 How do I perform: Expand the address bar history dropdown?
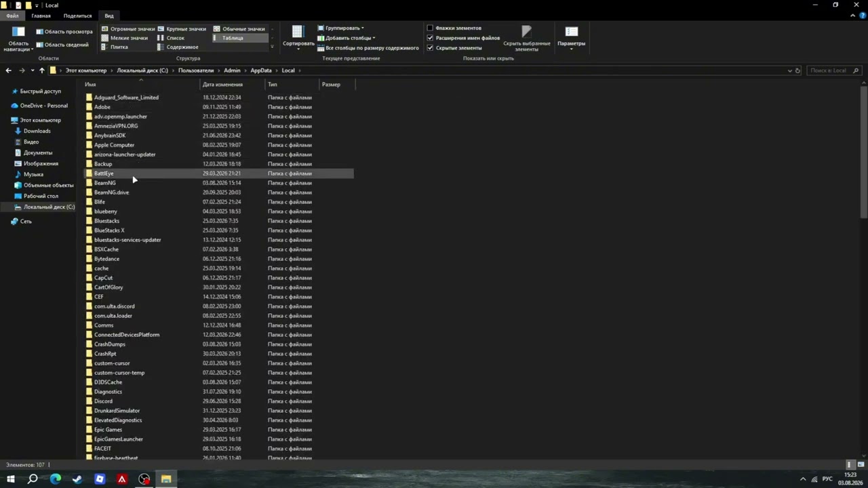pyautogui.click(x=789, y=70)
